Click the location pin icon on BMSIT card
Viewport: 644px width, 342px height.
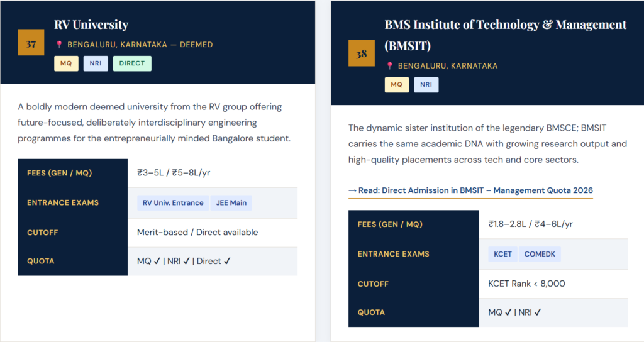390,66
